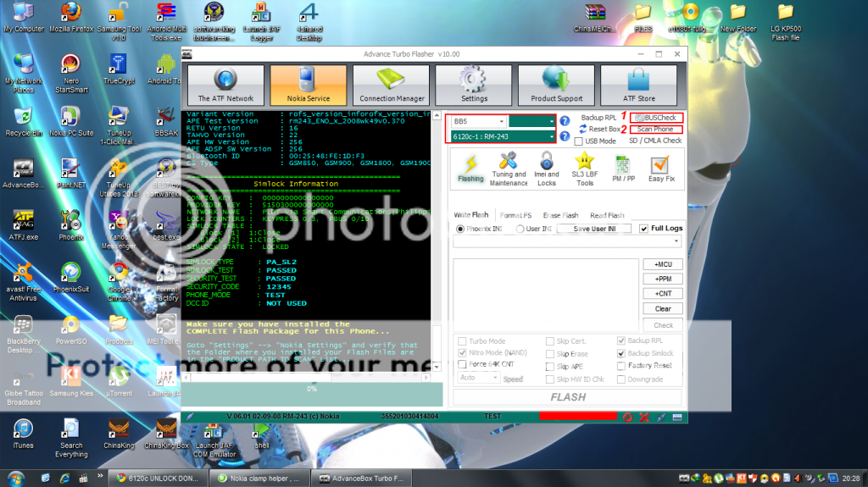
Task: Click help icon beside BB5 dropdown
Action: tap(564, 120)
